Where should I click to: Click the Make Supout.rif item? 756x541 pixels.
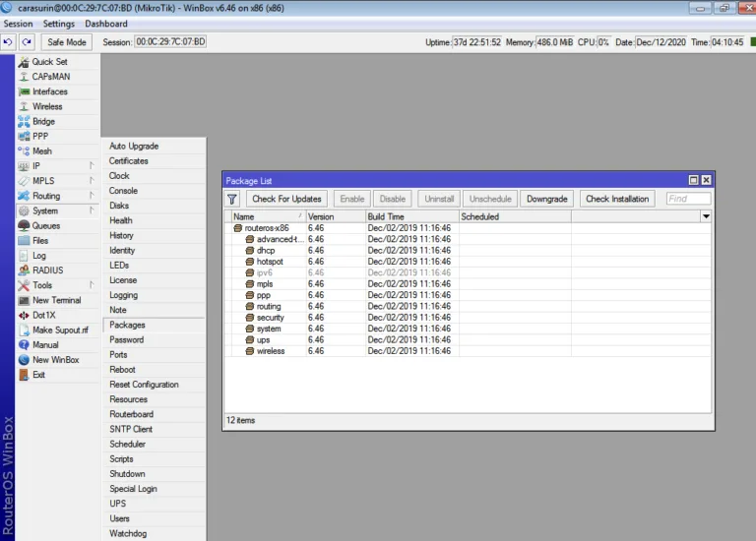(x=59, y=331)
